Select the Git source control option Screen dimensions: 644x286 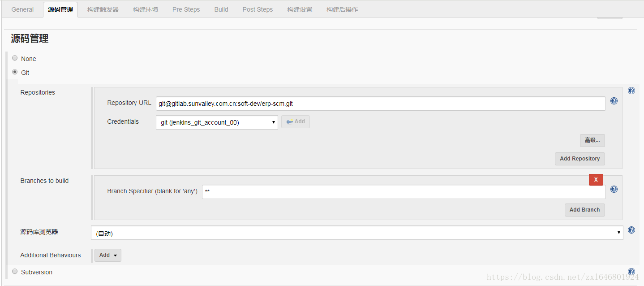15,72
